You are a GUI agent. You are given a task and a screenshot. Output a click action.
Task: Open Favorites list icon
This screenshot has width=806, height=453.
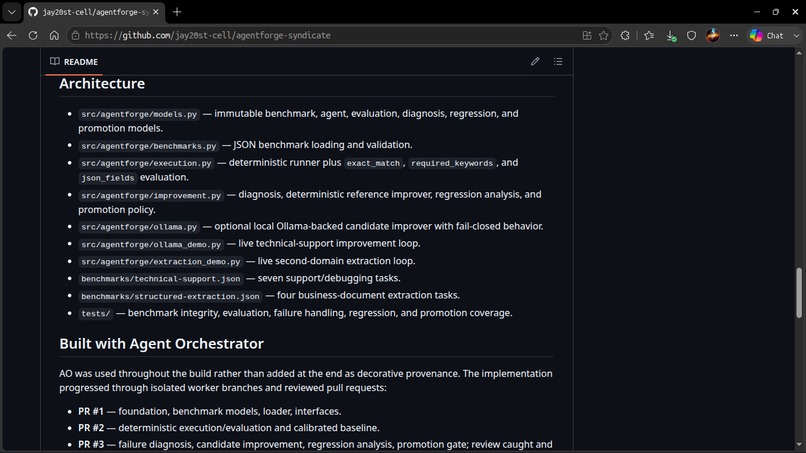point(649,35)
